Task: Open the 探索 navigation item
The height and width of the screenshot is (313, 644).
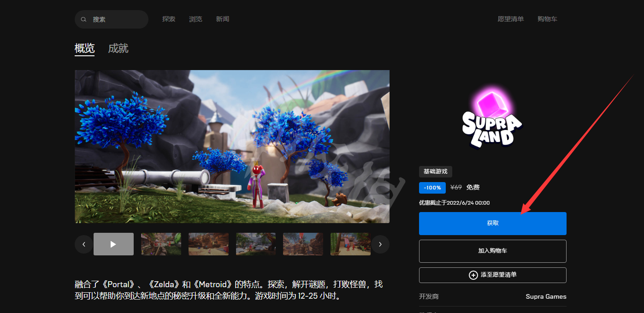Action: (169, 19)
